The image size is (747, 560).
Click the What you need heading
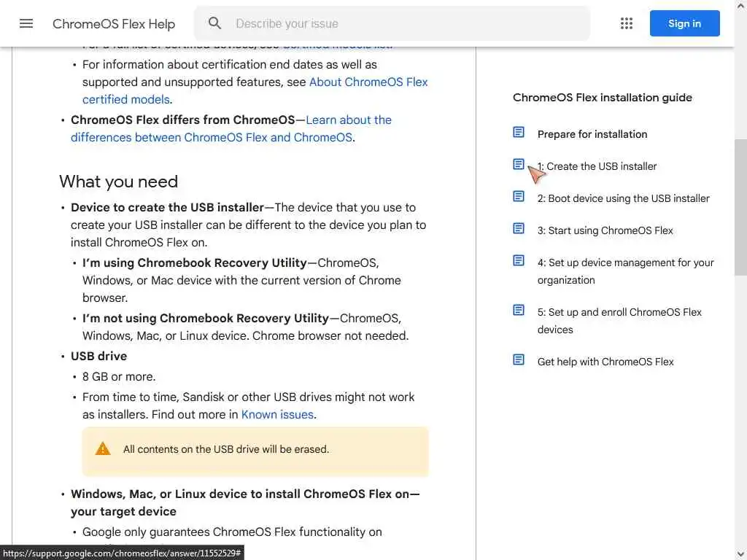point(119,182)
